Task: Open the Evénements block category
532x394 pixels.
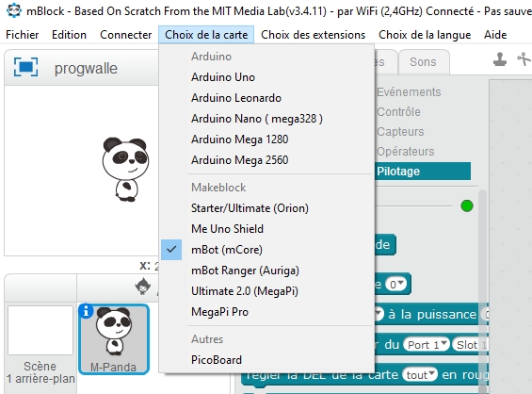Action: [x=409, y=92]
